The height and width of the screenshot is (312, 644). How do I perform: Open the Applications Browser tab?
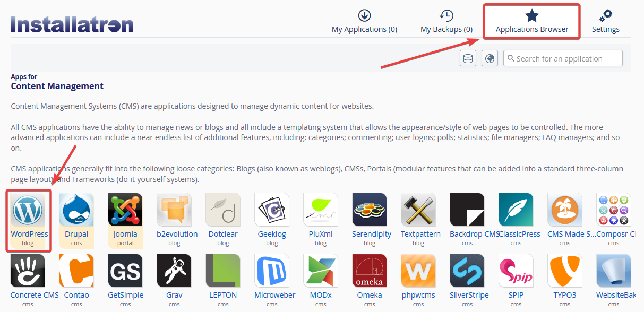[532, 21]
